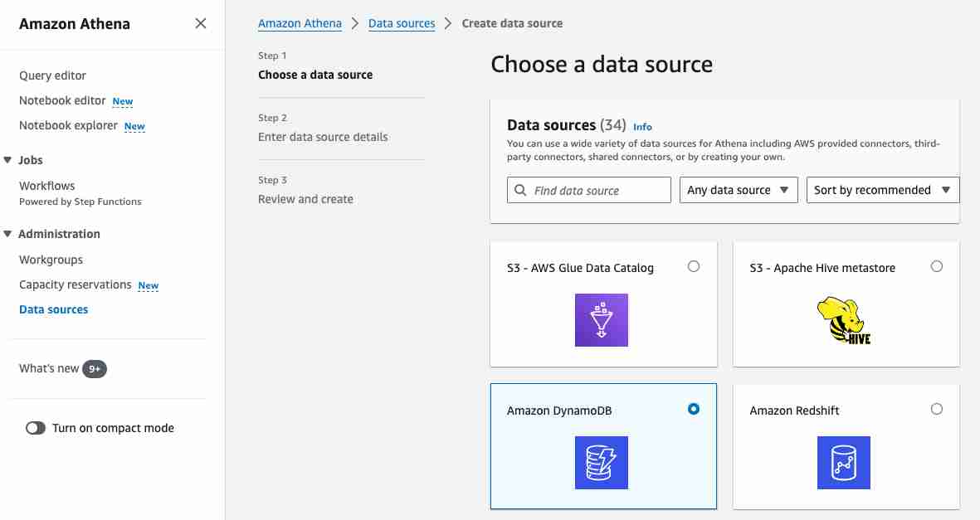Click the S3 - Apache Hive metastore title

[x=822, y=268]
